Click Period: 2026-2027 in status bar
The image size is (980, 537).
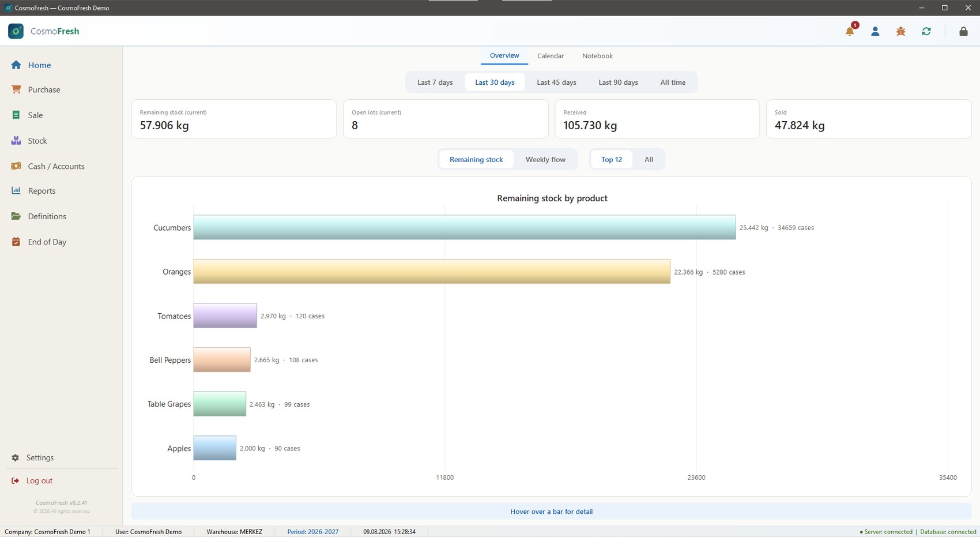pos(313,532)
